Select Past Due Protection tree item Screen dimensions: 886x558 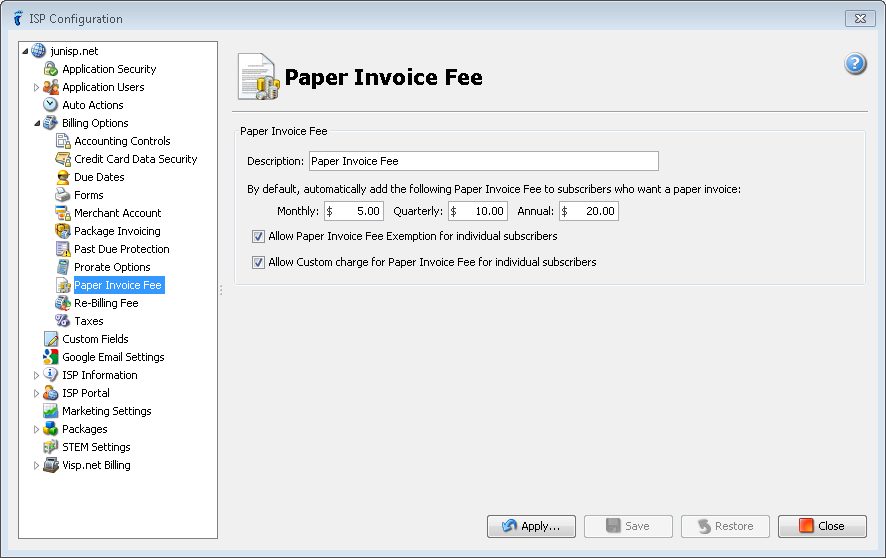tap(121, 249)
